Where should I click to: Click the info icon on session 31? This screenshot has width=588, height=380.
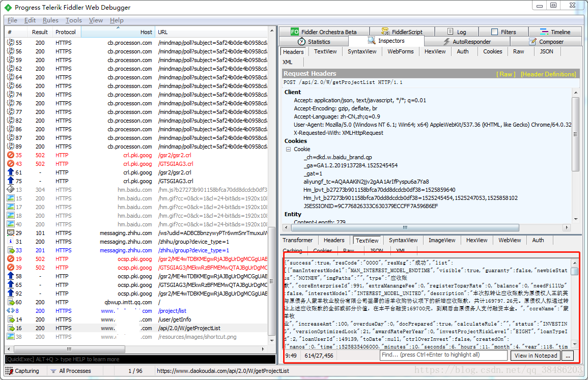[11, 241]
